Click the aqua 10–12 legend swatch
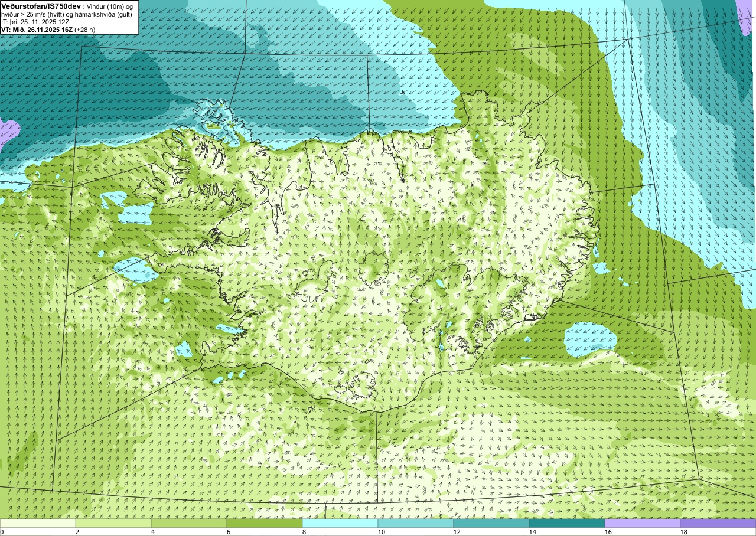The width and height of the screenshot is (756, 536). (416, 523)
